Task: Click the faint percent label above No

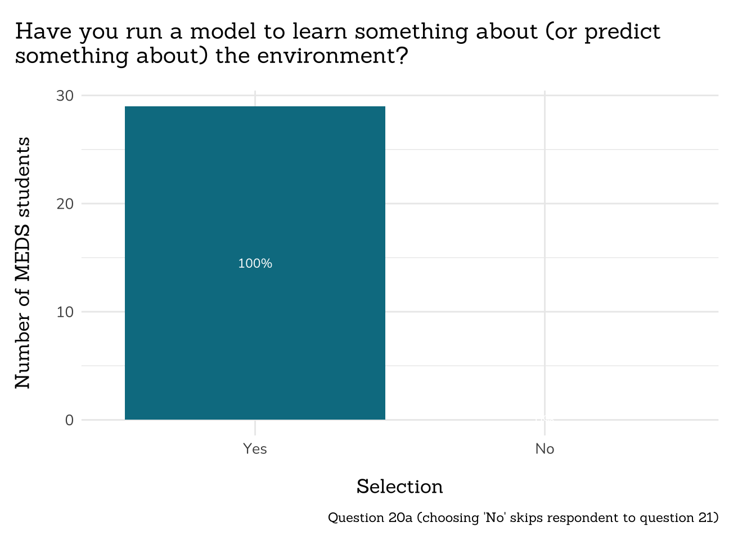Action: [x=544, y=419]
